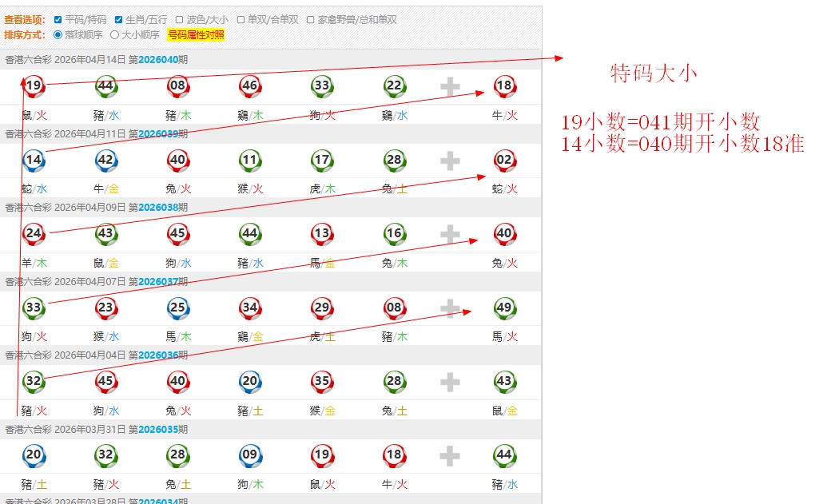Open draw period 2026040 link

pyautogui.click(x=158, y=59)
